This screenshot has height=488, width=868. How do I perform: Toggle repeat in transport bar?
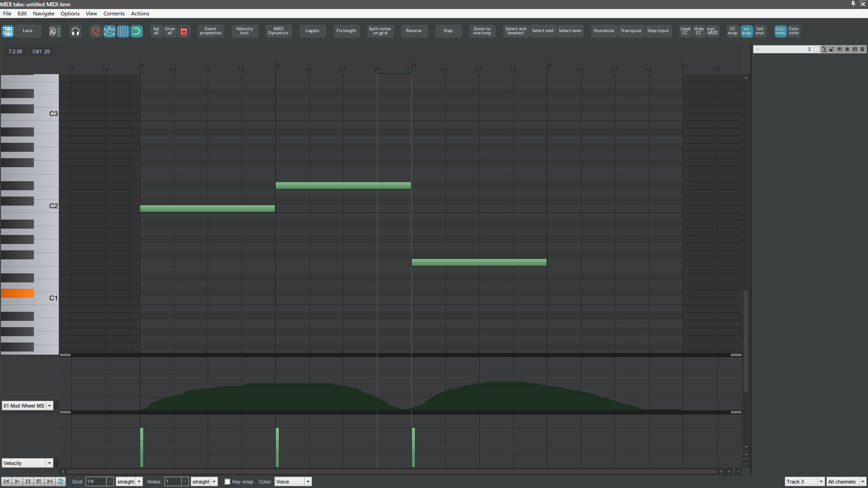pos(61,482)
